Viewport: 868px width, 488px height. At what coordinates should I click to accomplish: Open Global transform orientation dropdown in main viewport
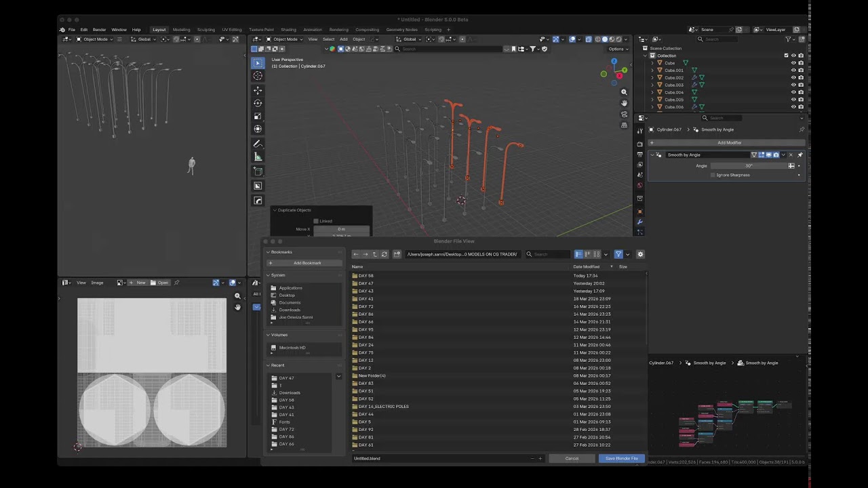point(410,39)
